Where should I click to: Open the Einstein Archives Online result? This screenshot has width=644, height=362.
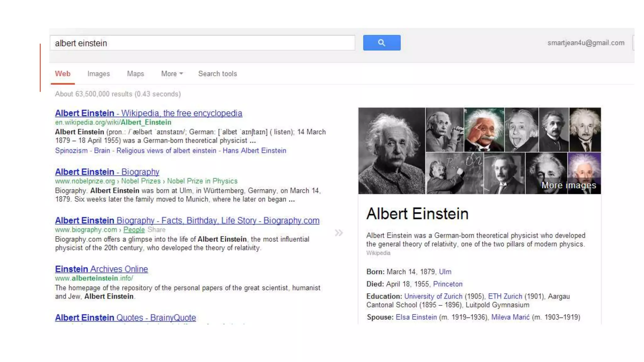click(x=101, y=269)
